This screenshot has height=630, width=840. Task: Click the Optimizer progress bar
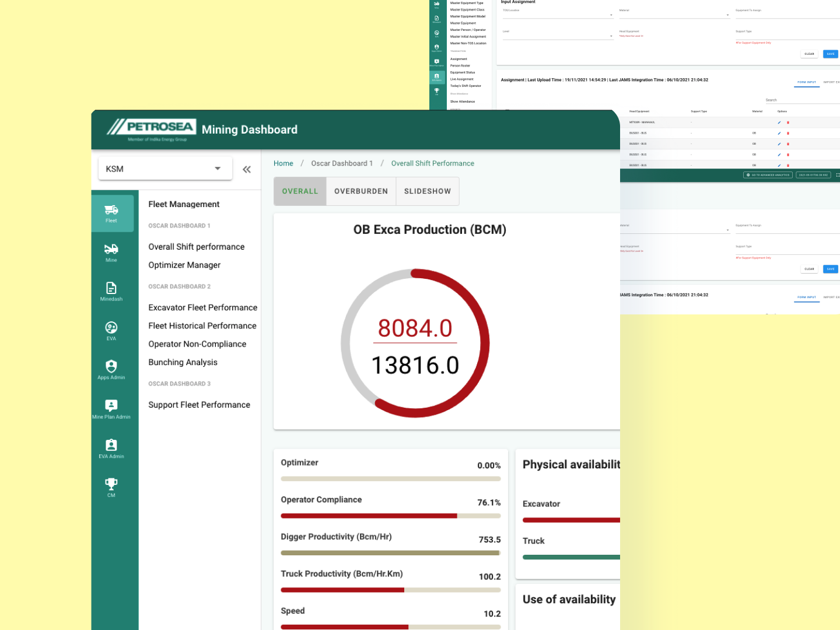point(391,479)
